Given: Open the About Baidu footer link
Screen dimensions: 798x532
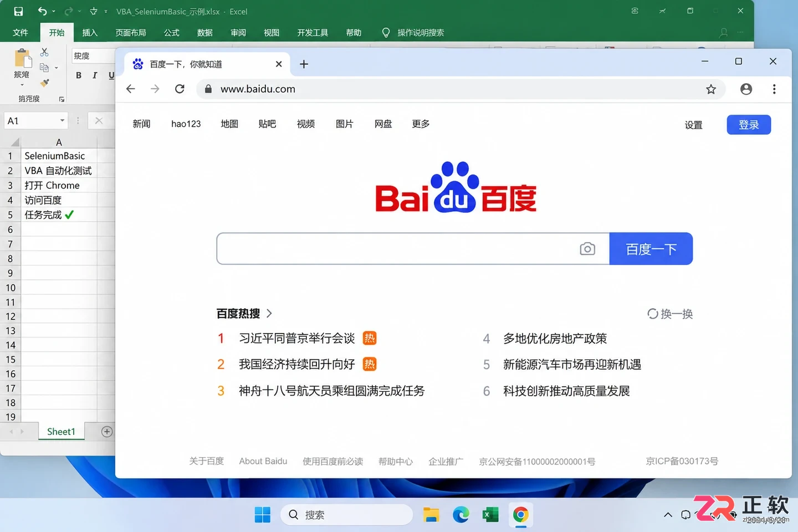Looking at the screenshot, I should tap(263, 461).
